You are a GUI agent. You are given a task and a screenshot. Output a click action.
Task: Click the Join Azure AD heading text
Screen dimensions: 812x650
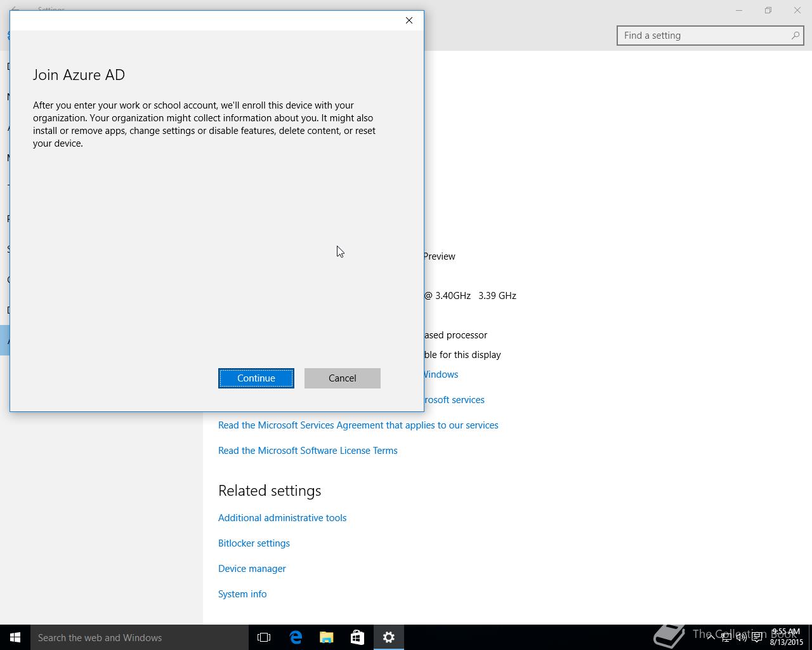click(x=79, y=75)
